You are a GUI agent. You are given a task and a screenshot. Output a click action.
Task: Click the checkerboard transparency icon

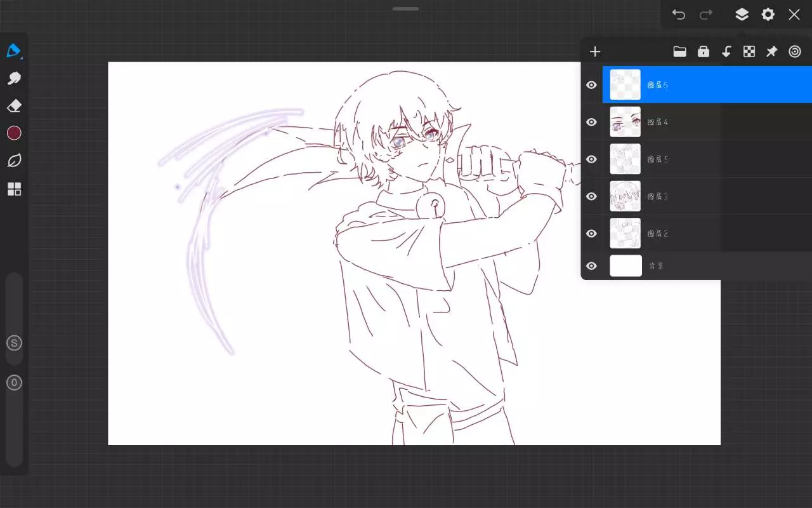tap(749, 51)
